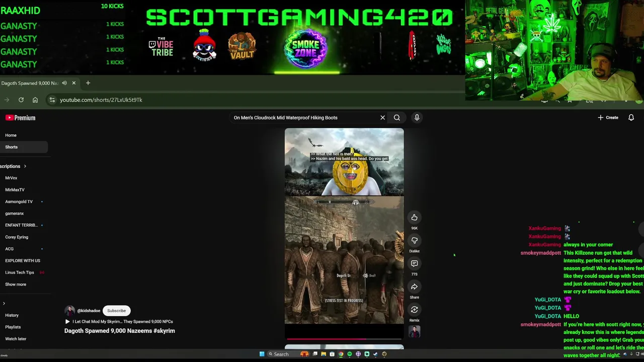Start voice search with microphone
Image resolution: width=644 pixels, height=362 pixels.
click(x=417, y=118)
